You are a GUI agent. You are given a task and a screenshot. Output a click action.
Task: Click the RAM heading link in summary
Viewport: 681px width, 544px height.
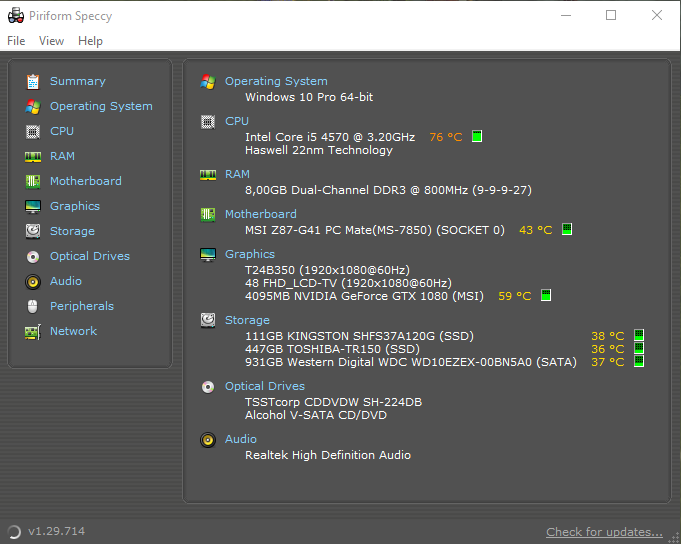pyautogui.click(x=237, y=174)
